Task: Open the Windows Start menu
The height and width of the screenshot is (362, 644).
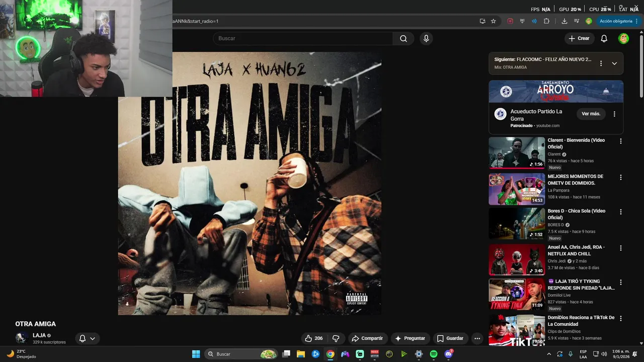Action: coord(196,354)
